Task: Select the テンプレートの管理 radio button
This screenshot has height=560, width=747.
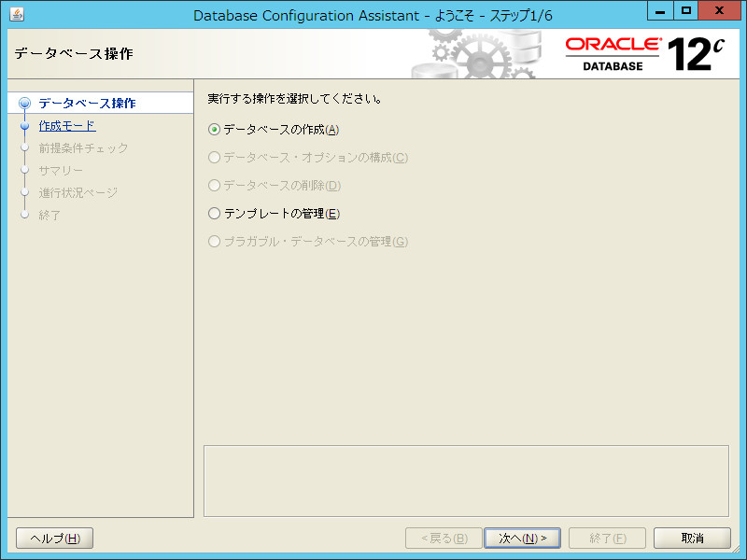Action: click(x=213, y=214)
